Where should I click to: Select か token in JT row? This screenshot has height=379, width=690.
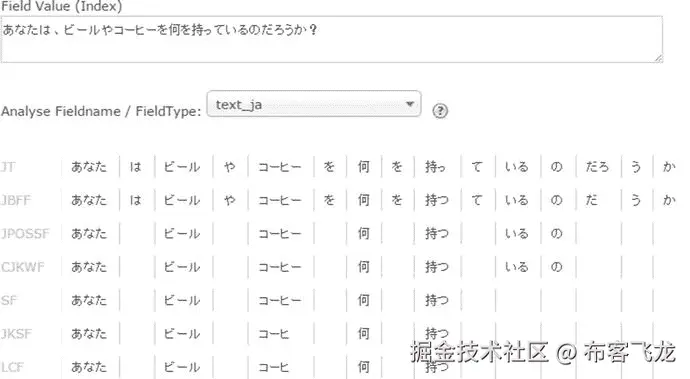(x=669, y=167)
